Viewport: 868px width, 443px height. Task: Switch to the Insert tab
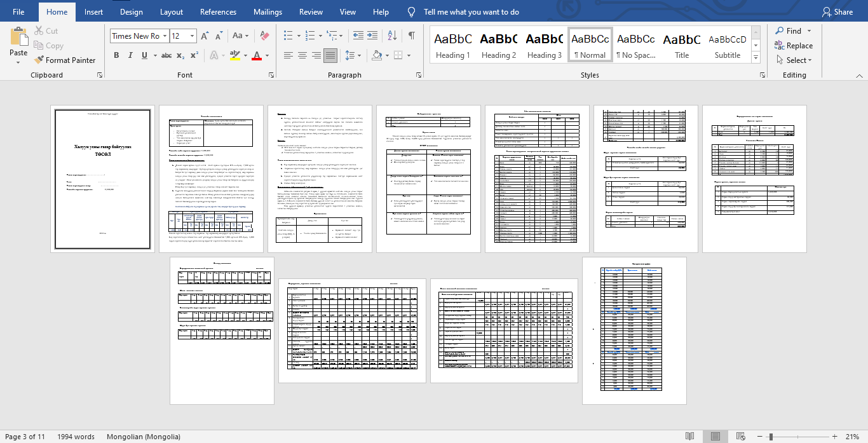tap(94, 12)
